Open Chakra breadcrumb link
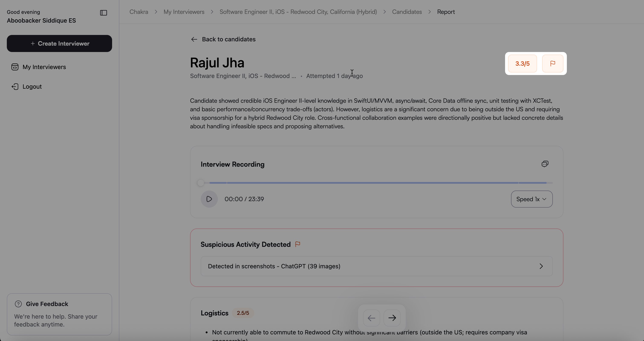Viewport: 644px width, 341px height. [x=139, y=12]
